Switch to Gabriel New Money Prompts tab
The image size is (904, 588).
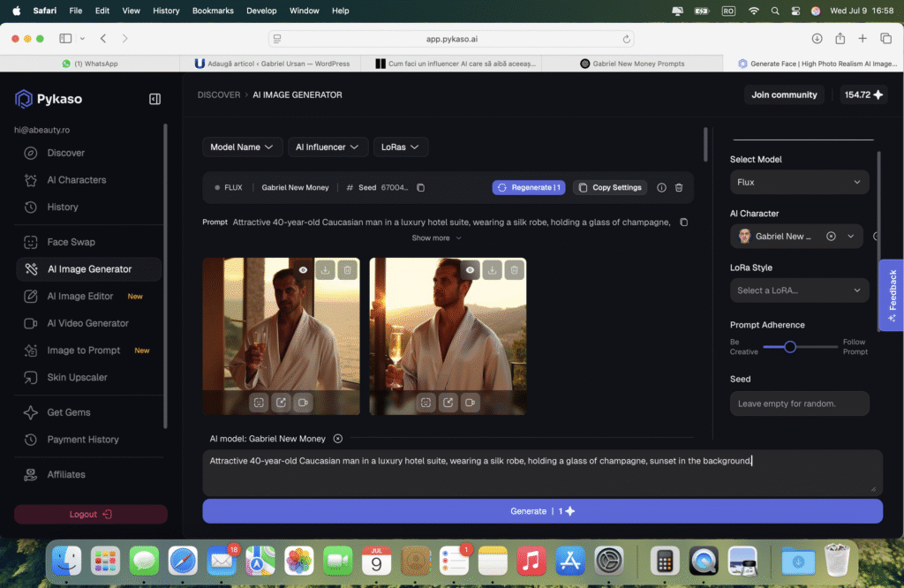click(x=632, y=64)
